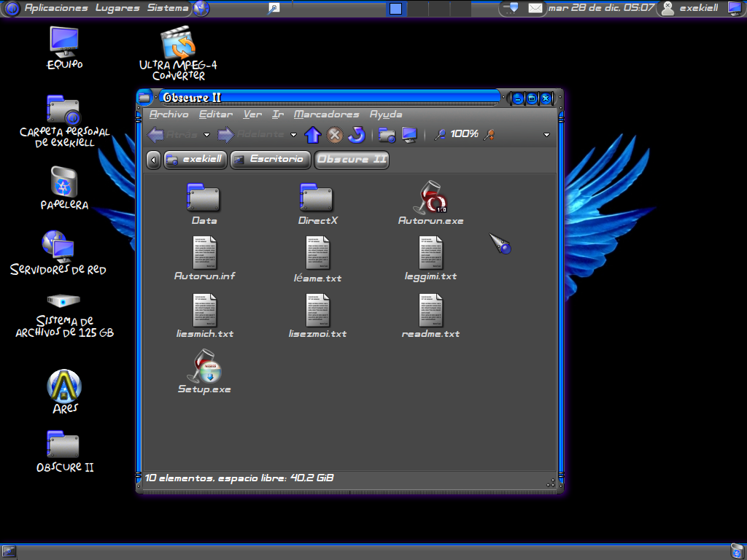The width and height of the screenshot is (747, 560).
Task: Open the web browser launcher in top panel
Action: tap(201, 8)
